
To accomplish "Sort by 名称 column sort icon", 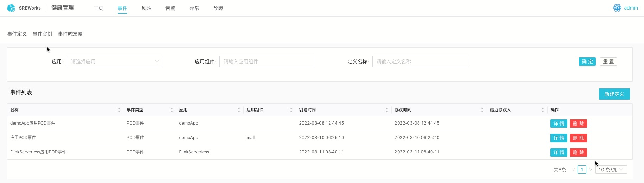I will [119, 110].
